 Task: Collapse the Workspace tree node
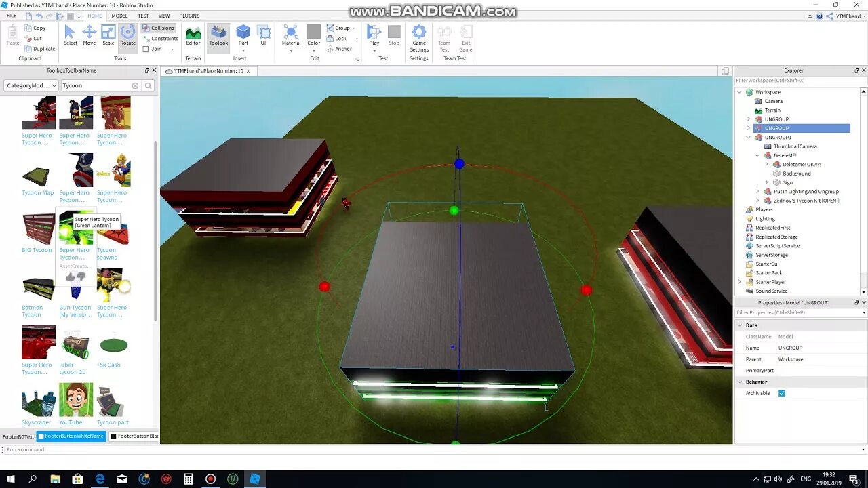[x=740, y=92]
